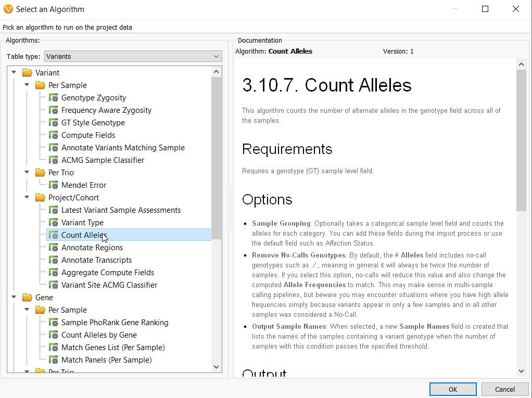The width and height of the screenshot is (532, 398).
Task: Collapse the Gene tree node
Action: click(14, 298)
